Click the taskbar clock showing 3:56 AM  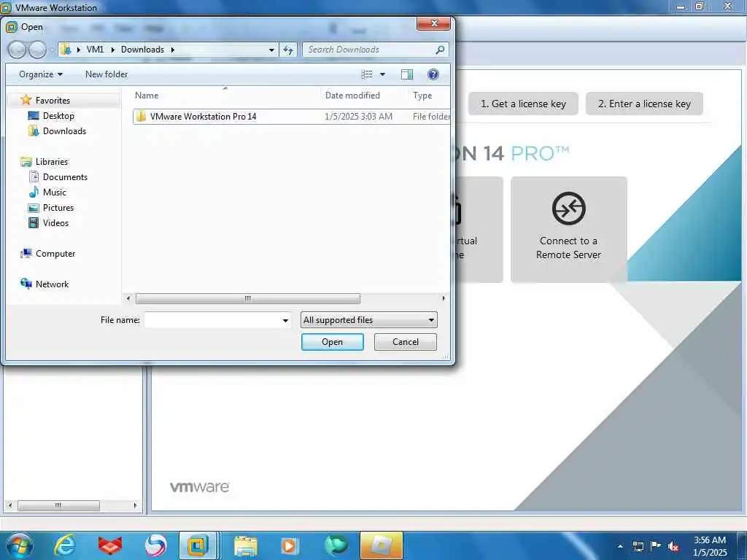coord(710,546)
